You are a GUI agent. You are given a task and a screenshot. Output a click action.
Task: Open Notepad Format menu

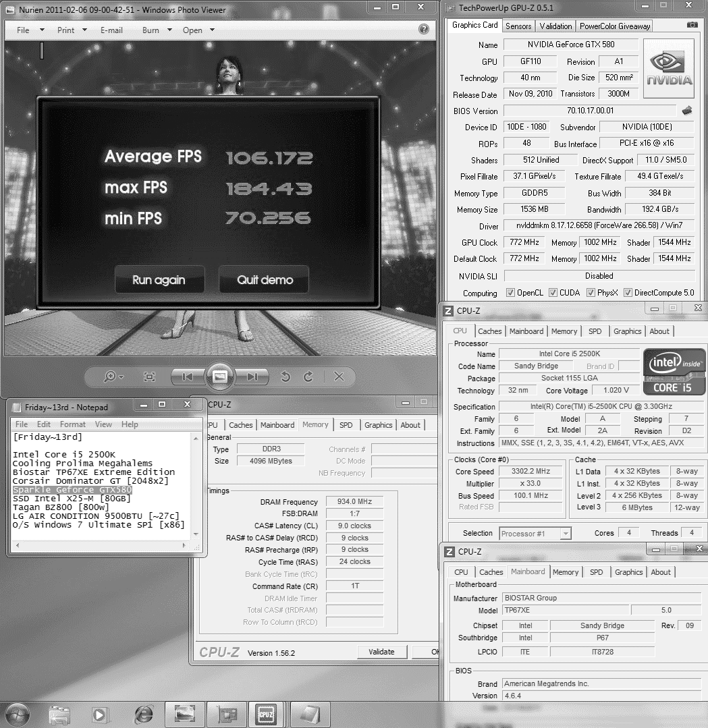[72, 424]
